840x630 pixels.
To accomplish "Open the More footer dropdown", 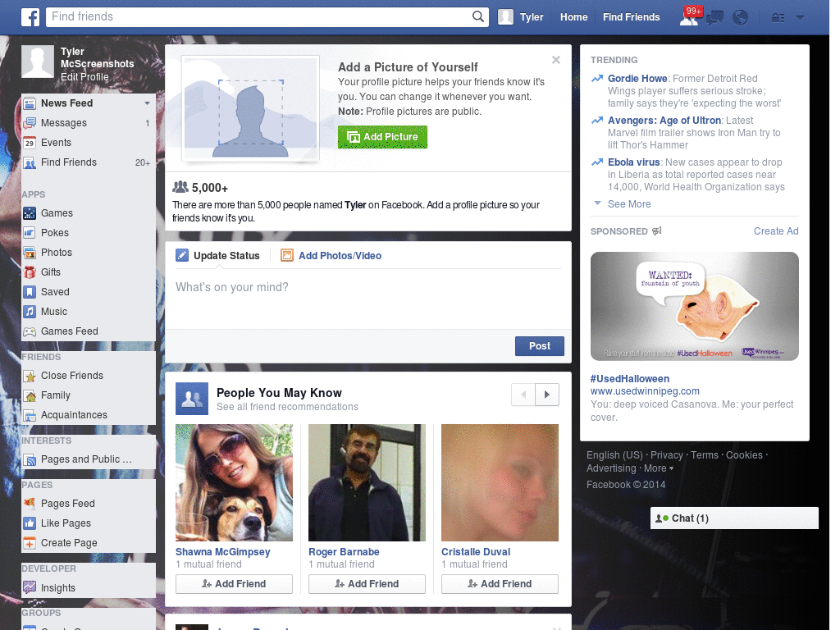I will point(659,468).
